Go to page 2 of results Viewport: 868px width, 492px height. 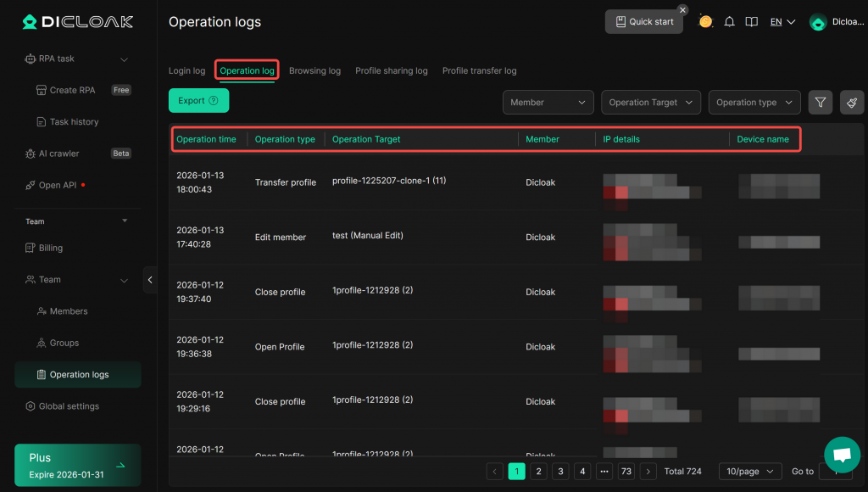coord(538,472)
